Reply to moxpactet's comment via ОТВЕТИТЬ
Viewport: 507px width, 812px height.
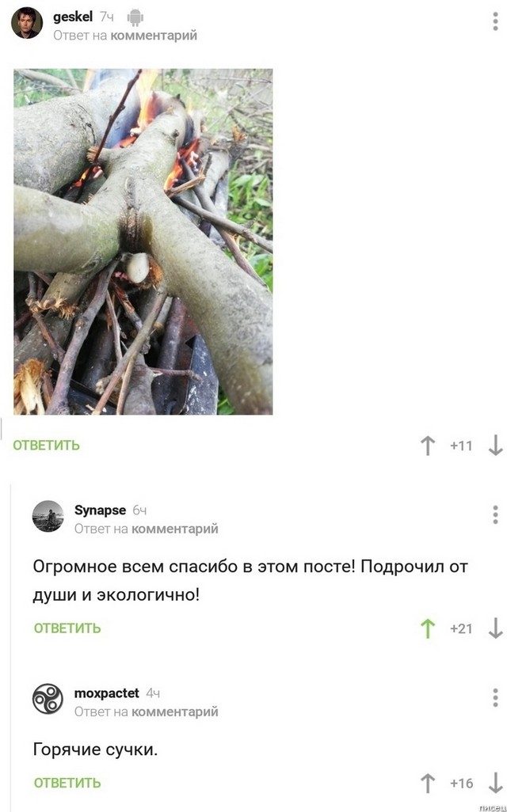(x=67, y=783)
